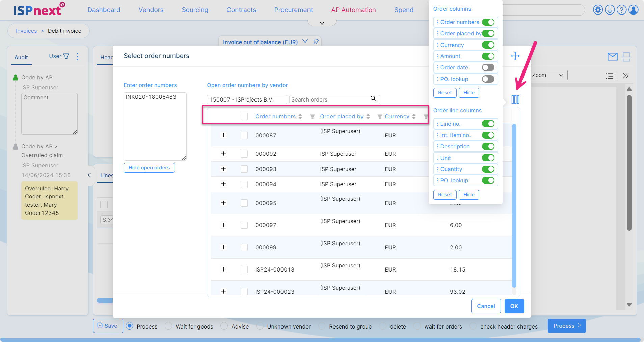This screenshot has height=342, width=644.
Task: Click the Enter order numbers text area
Action: pos(155,126)
